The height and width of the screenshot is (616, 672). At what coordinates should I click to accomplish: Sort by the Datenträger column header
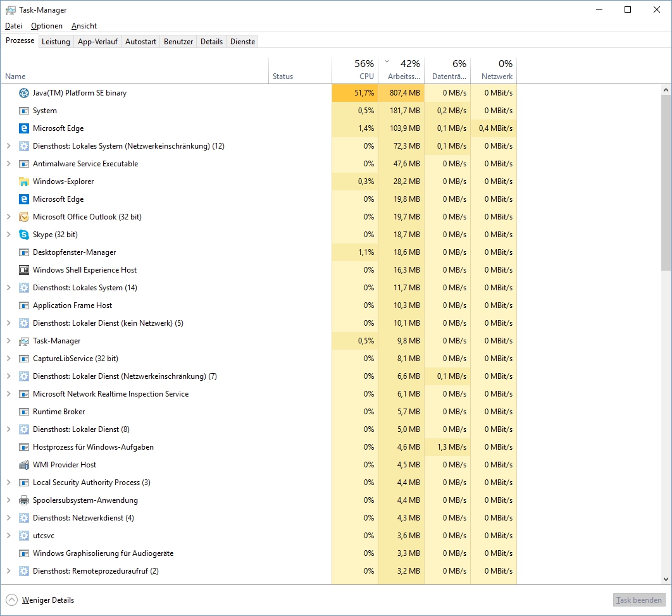coord(447,70)
